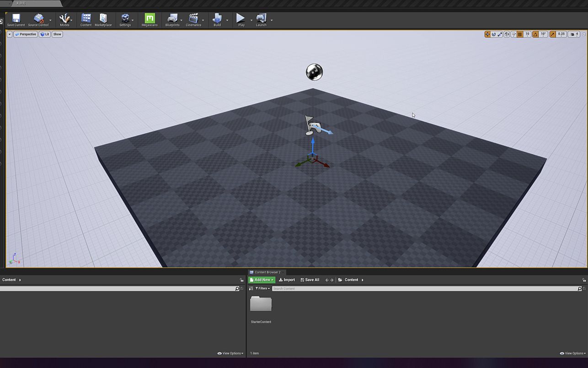Click the Settings toolbar icon
The width and height of the screenshot is (588, 368).
(x=125, y=18)
